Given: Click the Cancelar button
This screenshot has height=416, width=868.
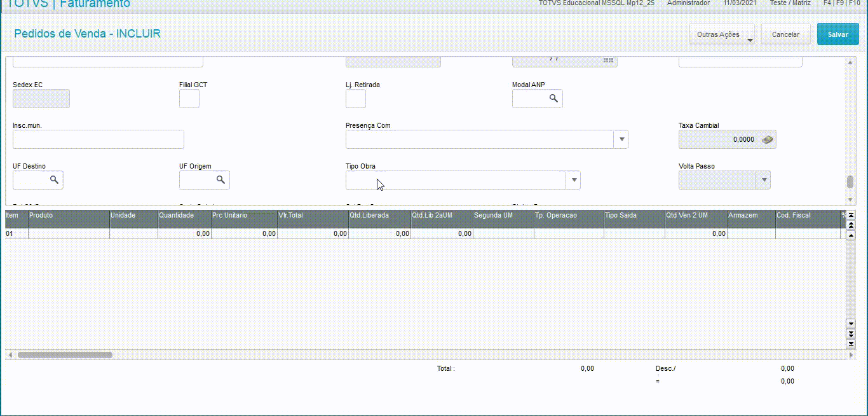Looking at the screenshot, I should tap(785, 34).
